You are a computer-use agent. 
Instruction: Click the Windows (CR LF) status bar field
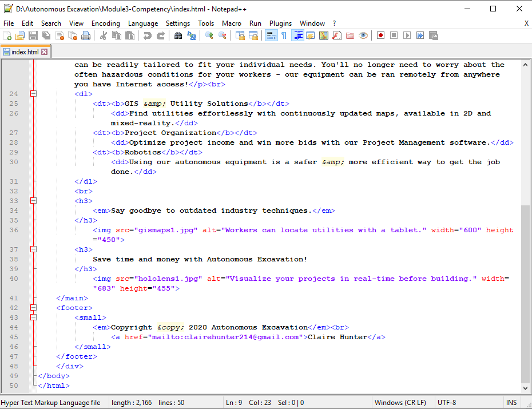[x=400, y=403]
